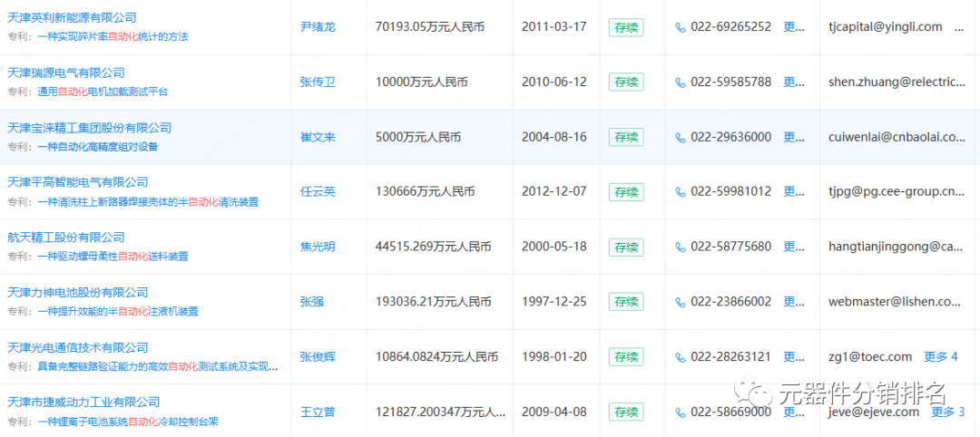980x437 pixels.
Task: Expand more phones for 022-29636000
Action: [x=794, y=137]
